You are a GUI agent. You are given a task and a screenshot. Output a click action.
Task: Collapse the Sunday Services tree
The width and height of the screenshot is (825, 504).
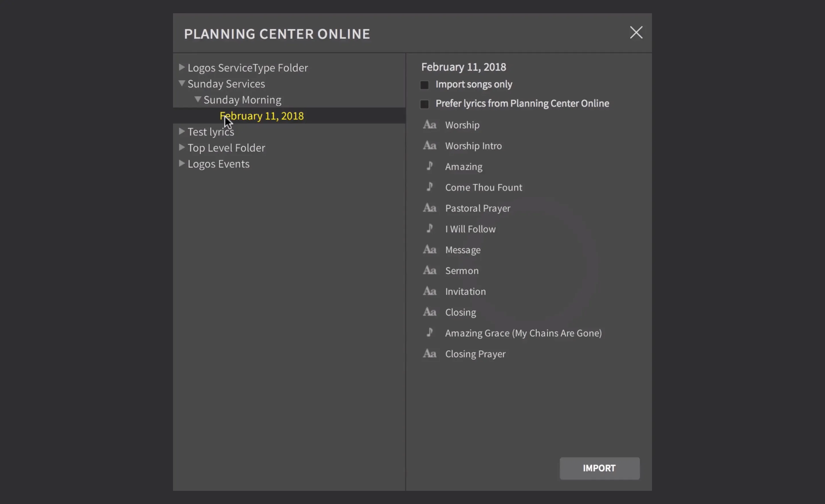coord(182,83)
